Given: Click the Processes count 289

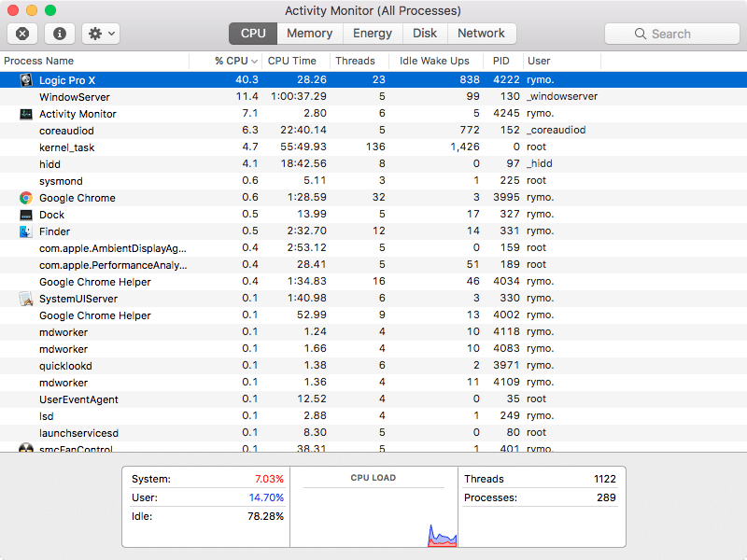Looking at the screenshot, I should point(606,497).
